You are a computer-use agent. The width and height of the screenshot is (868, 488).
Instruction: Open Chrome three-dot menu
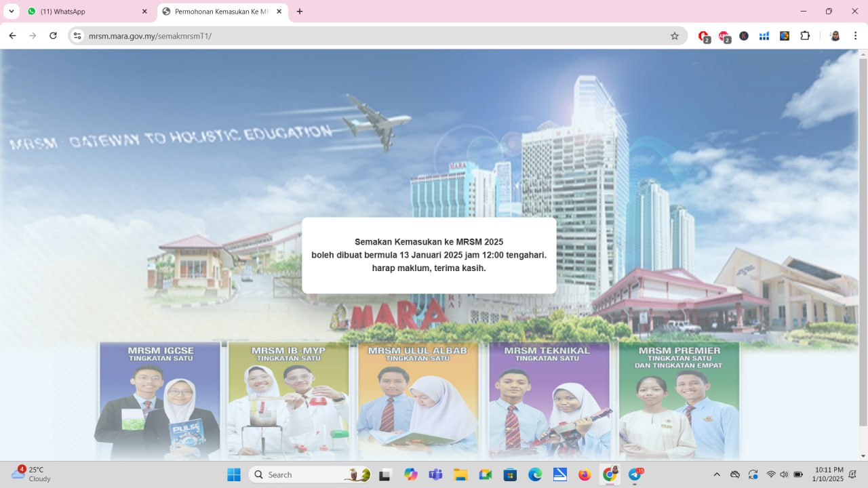point(856,36)
